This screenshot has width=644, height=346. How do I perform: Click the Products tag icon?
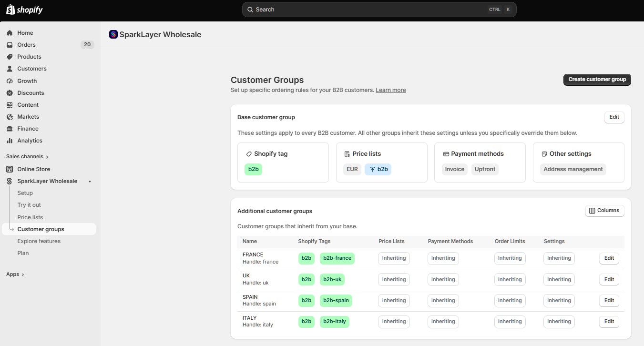[10, 57]
